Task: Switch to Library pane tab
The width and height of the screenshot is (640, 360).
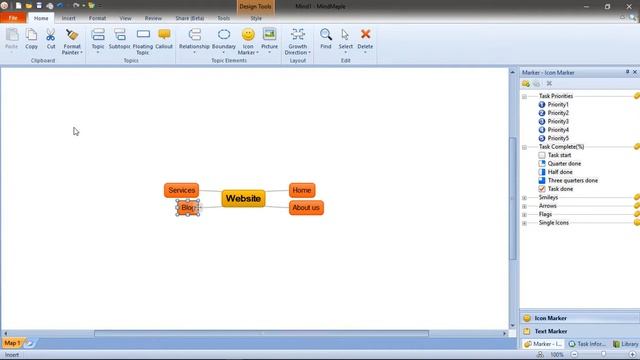Action: tap(625, 344)
